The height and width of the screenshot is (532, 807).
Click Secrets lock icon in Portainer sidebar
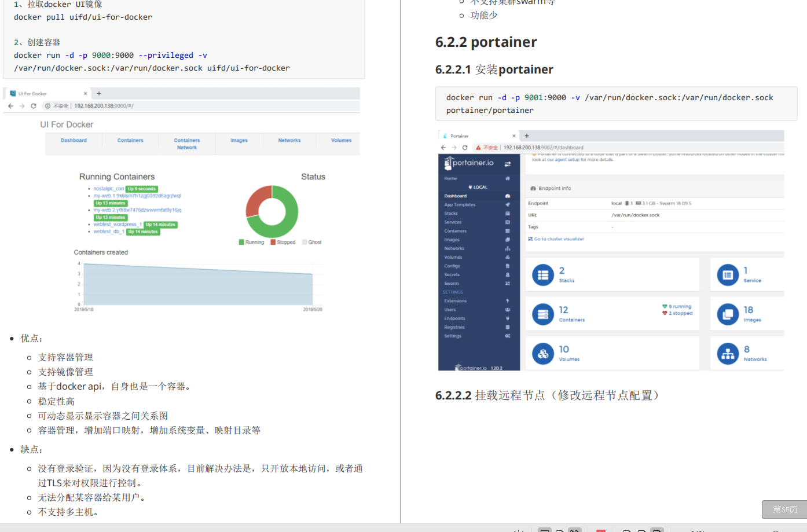click(508, 274)
